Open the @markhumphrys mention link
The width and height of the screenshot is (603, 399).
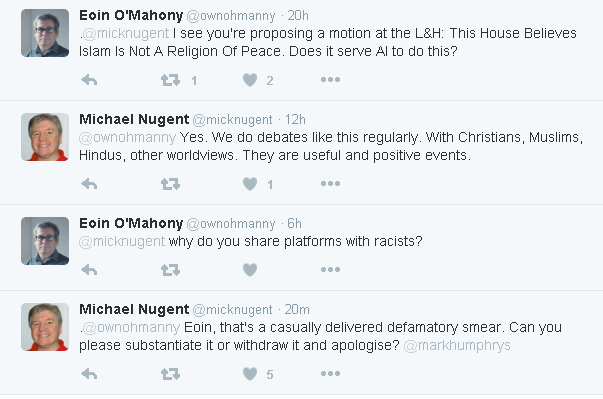point(457,346)
